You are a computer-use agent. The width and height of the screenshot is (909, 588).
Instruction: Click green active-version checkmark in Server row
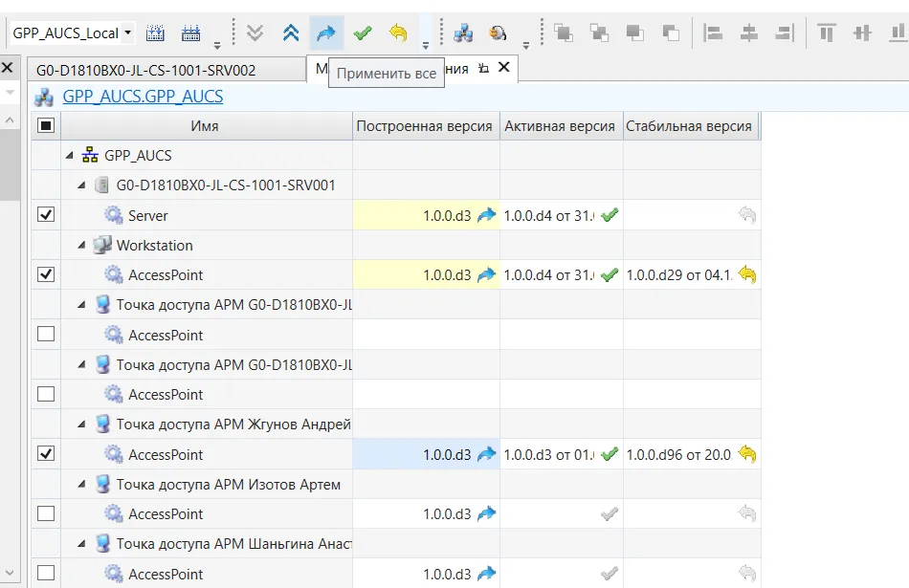click(x=610, y=215)
